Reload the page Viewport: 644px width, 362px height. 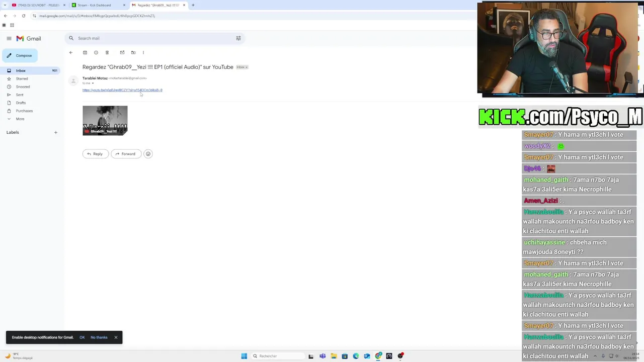coord(23,16)
